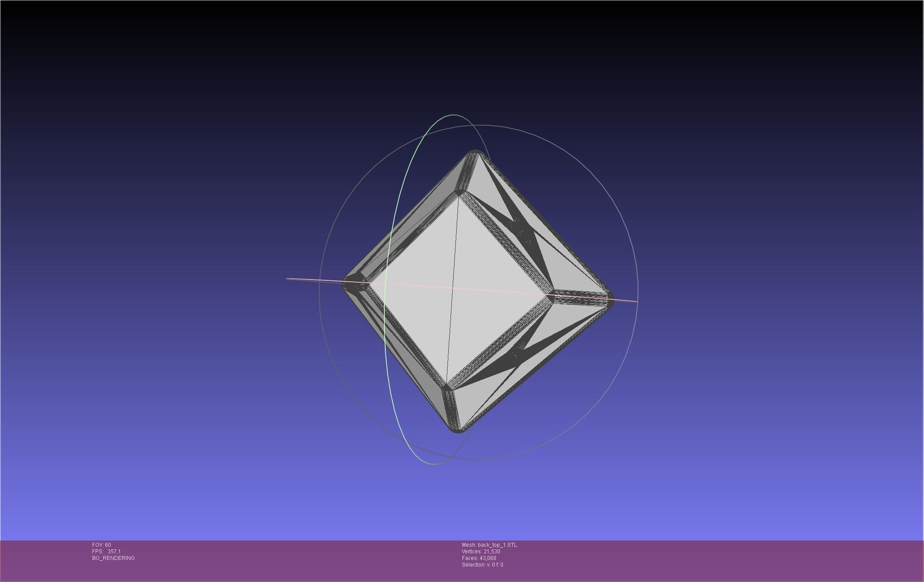The image size is (924, 582).
Task: Click the FOV: 60 readout
Action: pyautogui.click(x=101, y=545)
